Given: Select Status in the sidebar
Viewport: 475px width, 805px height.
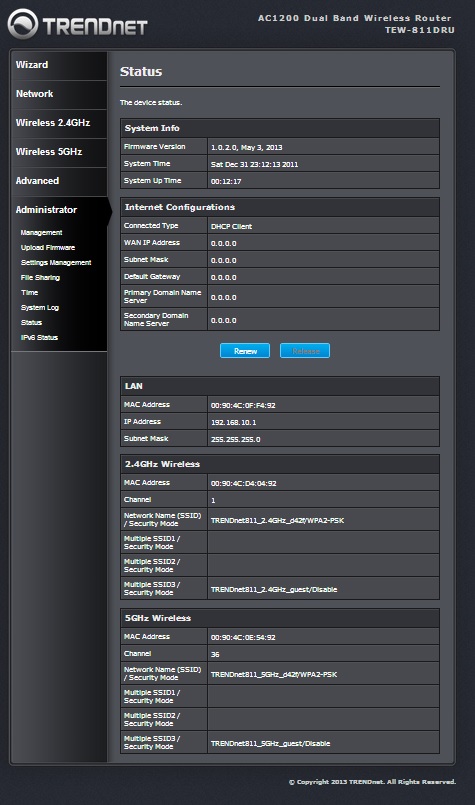Looking at the screenshot, I should coord(31,322).
